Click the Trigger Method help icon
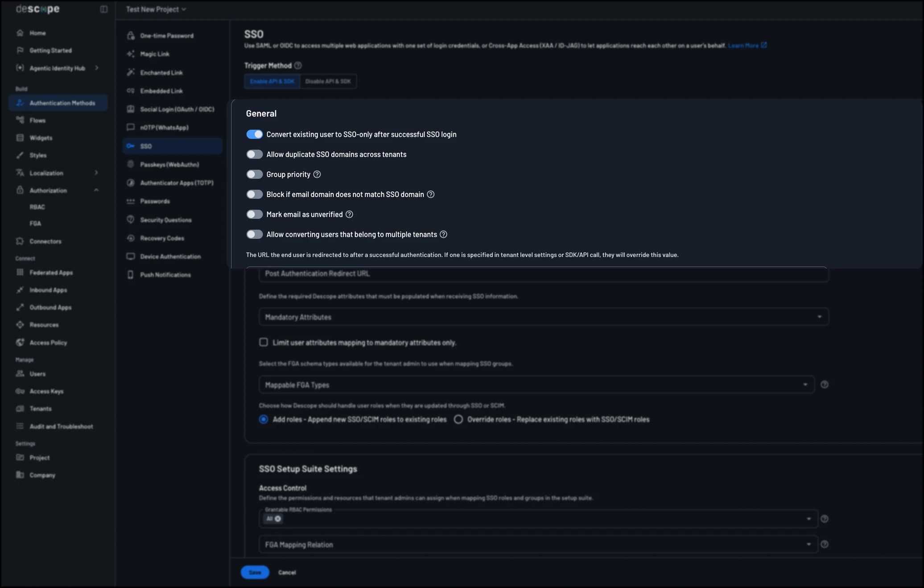The height and width of the screenshot is (588, 924). pyautogui.click(x=298, y=66)
